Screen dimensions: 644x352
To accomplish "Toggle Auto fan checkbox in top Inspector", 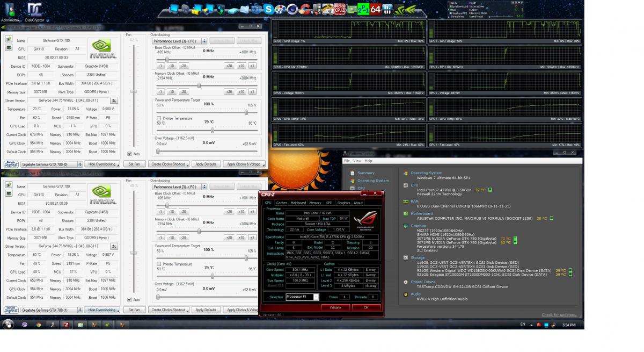I will [x=129, y=154].
